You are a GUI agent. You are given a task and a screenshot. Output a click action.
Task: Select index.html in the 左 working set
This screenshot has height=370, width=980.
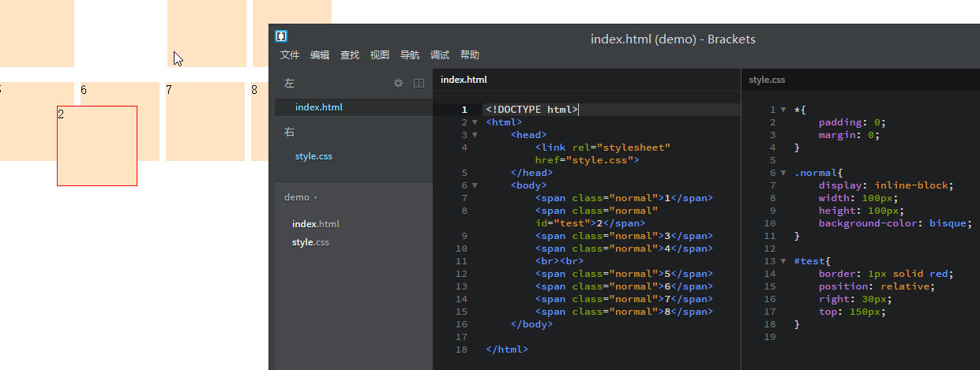coord(318,107)
